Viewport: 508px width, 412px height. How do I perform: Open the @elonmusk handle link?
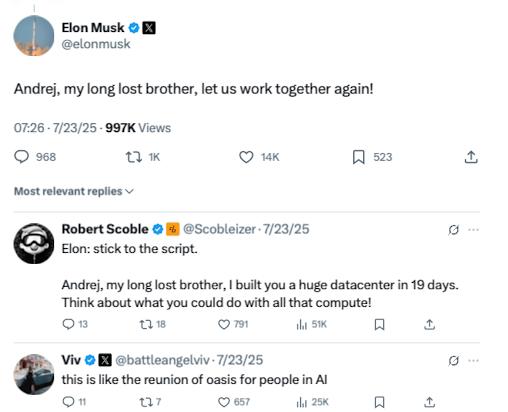96,44
